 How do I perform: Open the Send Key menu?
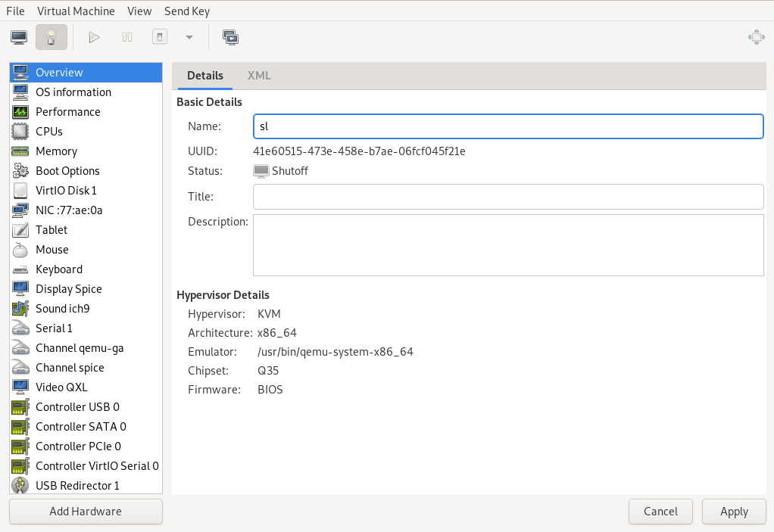tap(187, 11)
